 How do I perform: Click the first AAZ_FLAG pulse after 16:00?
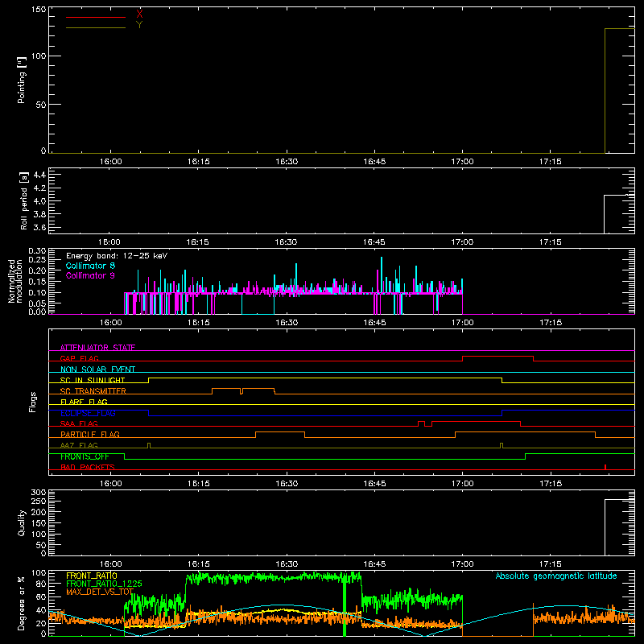tap(149, 445)
